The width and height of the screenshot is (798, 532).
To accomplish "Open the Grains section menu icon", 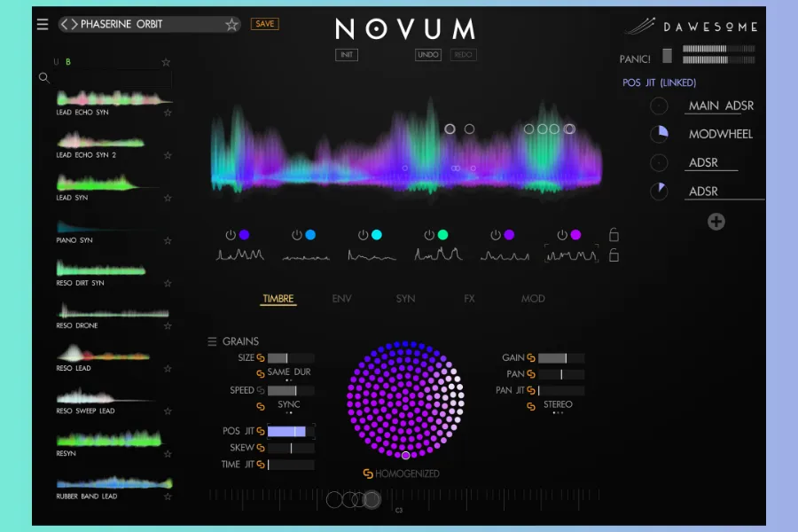I will click(212, 341).
